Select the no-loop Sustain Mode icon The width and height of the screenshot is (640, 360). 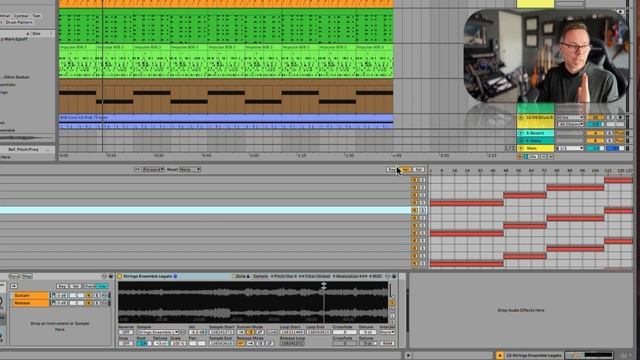[x=241, y=332]
